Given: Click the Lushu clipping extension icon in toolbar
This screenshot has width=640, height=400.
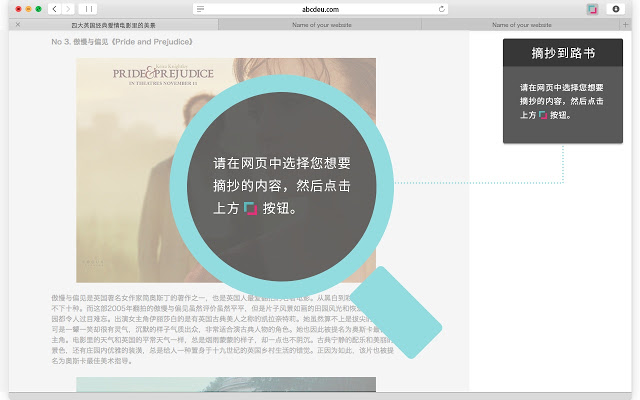Looking at the screenshot, I should click(592, 9).
